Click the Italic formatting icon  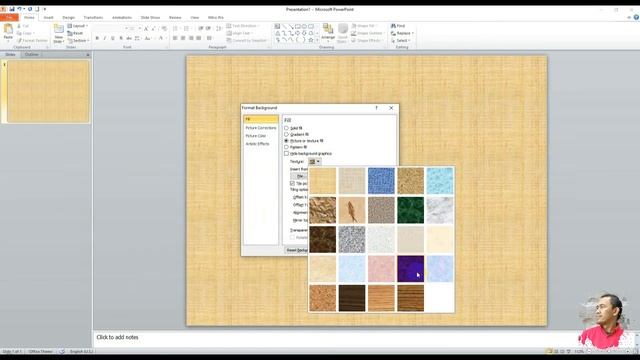pos(105,38)
